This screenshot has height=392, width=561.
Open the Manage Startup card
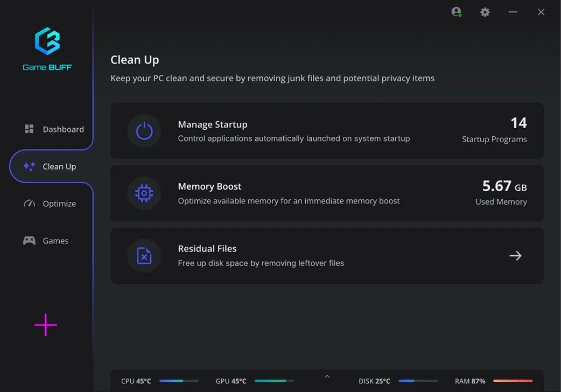tap(327, 131)
